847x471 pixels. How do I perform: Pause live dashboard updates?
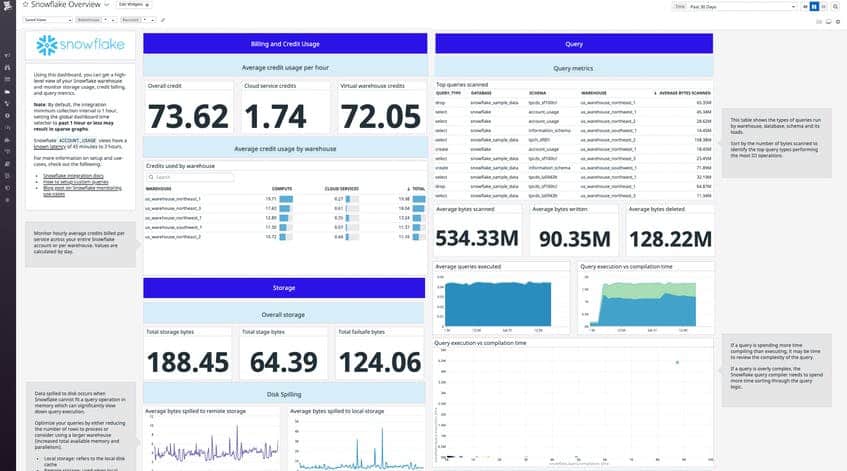(815, 6)
